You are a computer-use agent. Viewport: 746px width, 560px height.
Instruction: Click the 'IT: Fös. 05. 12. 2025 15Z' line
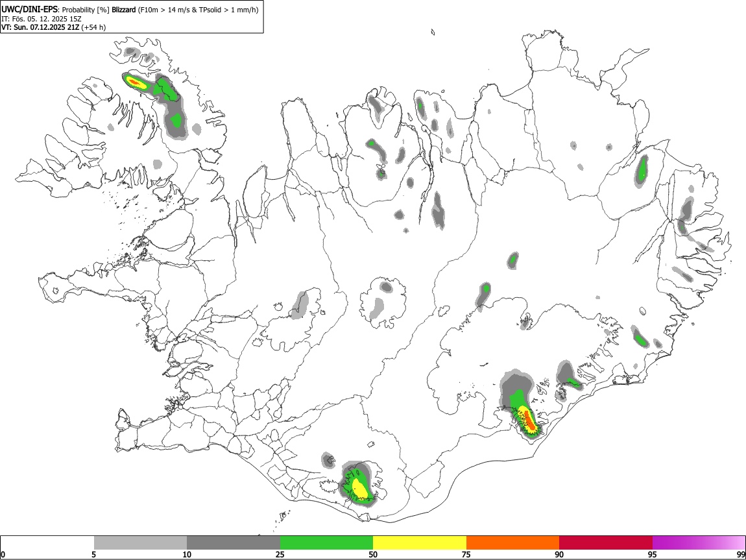click(42, 19)
